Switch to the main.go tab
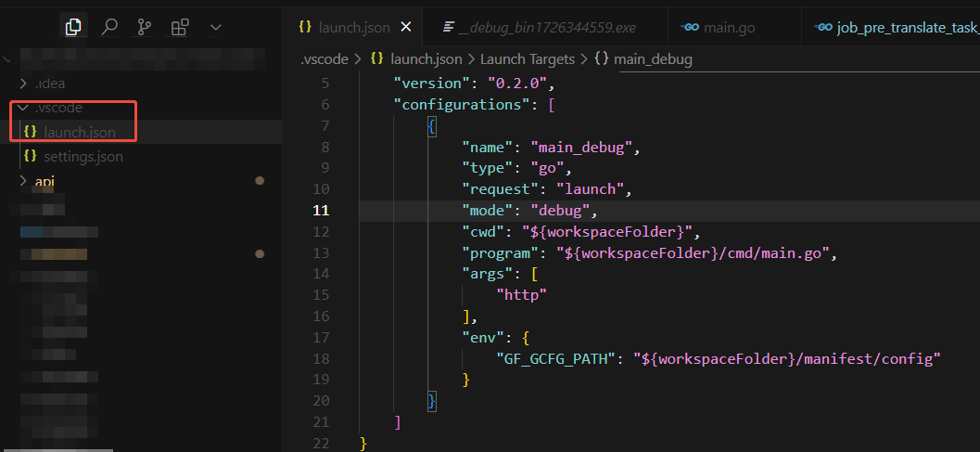The height and width of the screenshot is (452, 980). point(734,27)
